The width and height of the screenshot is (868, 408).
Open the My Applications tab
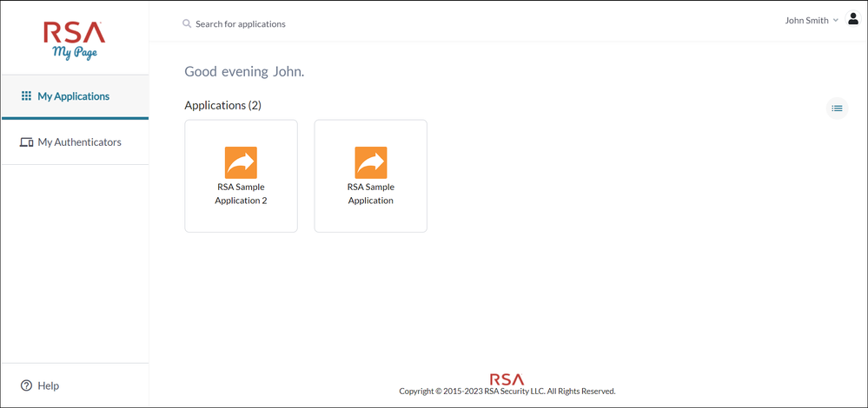(x=74, y=96)
